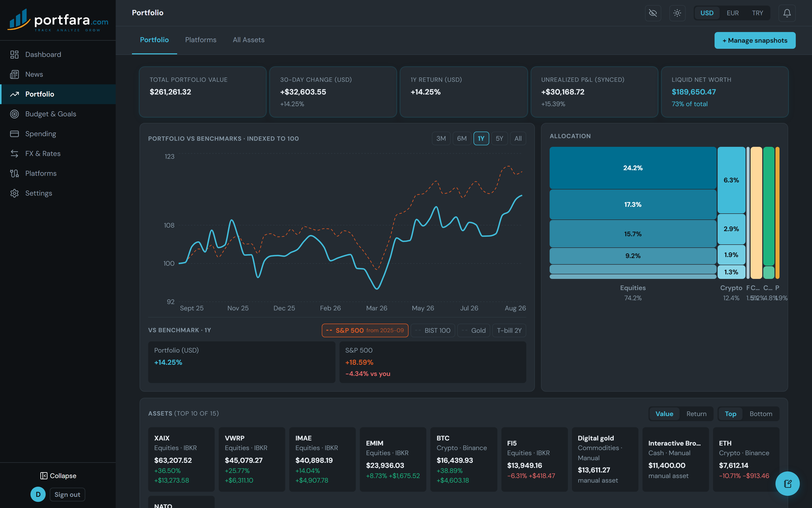Enable the BIST 100 benchmark
This screenshot has height=508, width=812.
pos(433,330)
